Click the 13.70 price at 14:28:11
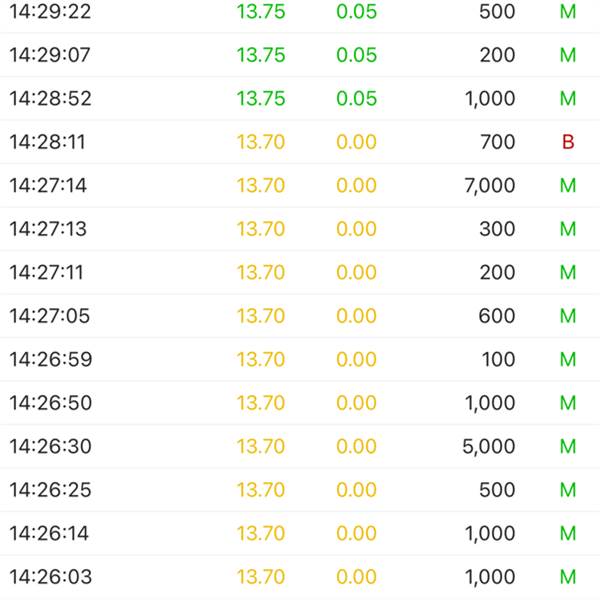The image size is (600, 600). coord(261,142)
